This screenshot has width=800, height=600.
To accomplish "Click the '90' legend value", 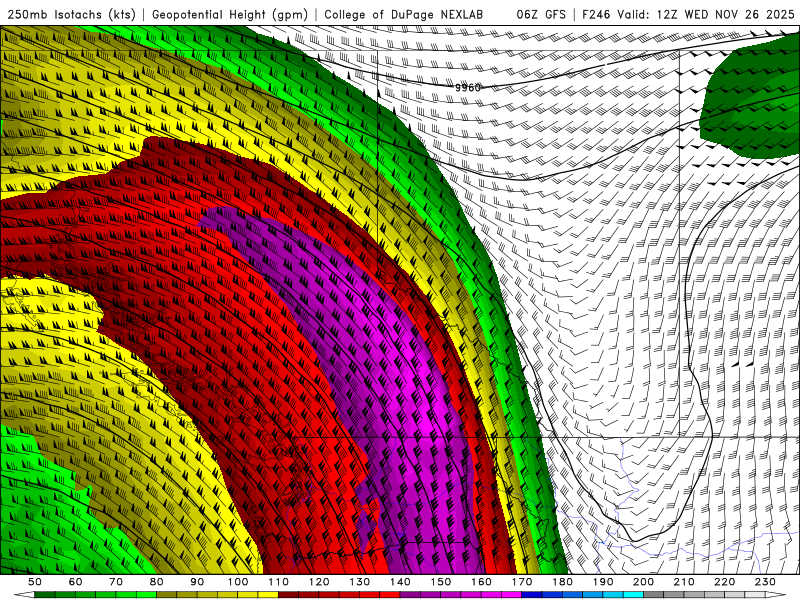I will [197, 582].
